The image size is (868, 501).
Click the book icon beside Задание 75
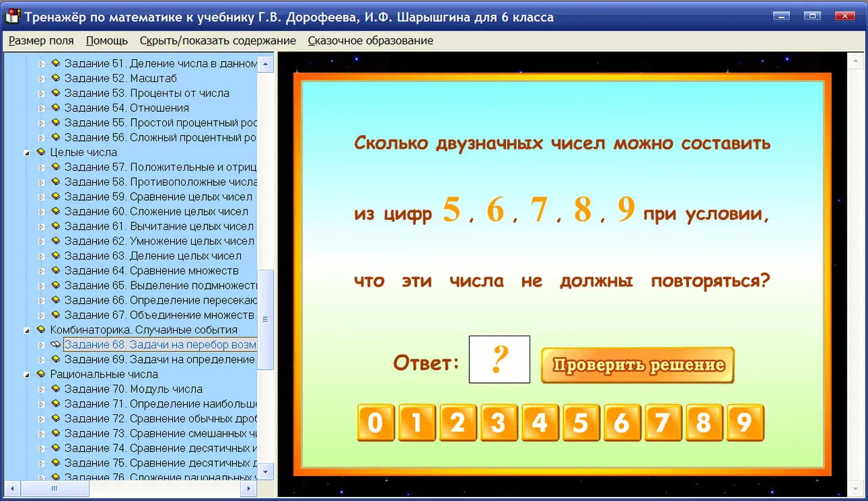(56, 463)
